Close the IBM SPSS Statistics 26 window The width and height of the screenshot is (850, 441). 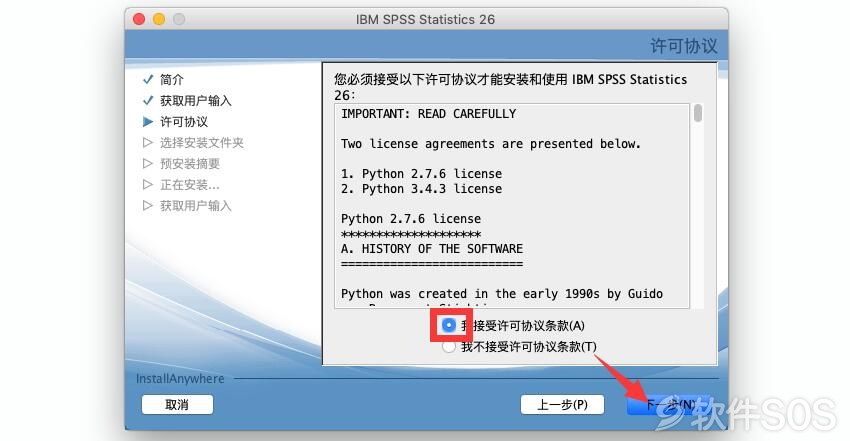tap(139, 20)
